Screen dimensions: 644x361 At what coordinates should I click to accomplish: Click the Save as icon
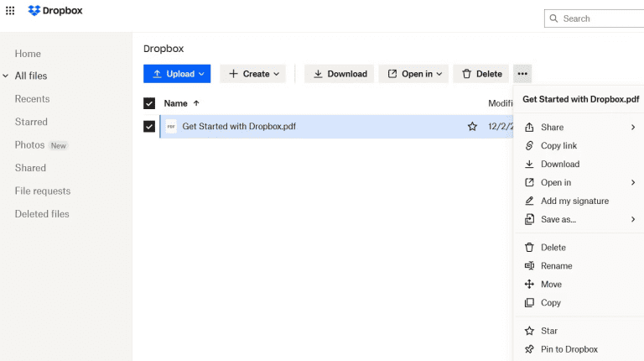(x=529, y=219)
